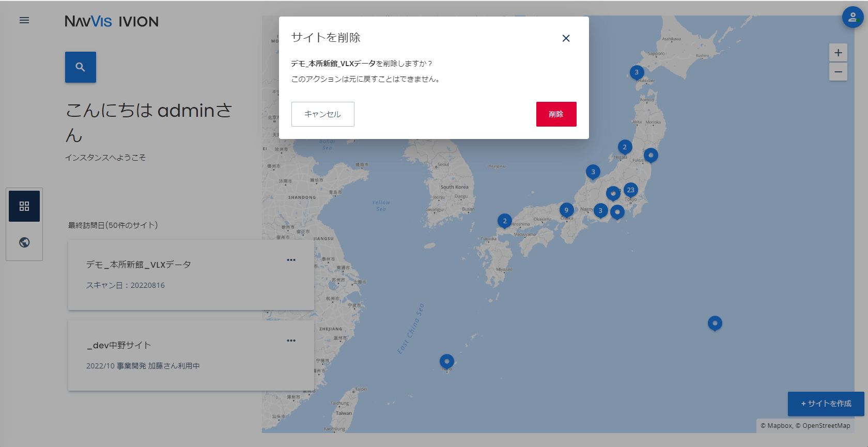Image resolution: width=868 pixels, height=447 pixels.
Task: Click the キャンセル button
Action: [323, 114]
